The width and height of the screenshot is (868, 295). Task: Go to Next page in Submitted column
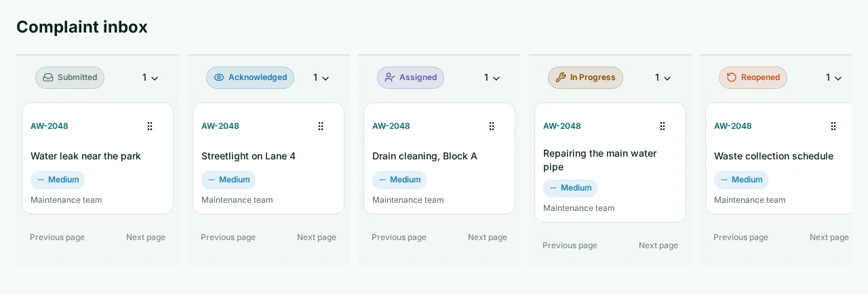(146, 237)
